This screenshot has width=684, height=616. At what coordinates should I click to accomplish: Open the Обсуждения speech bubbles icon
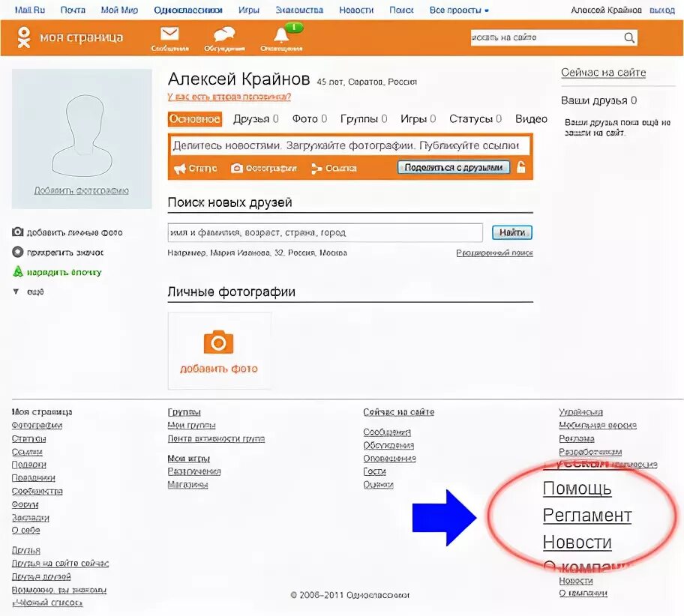click(224, 34)
